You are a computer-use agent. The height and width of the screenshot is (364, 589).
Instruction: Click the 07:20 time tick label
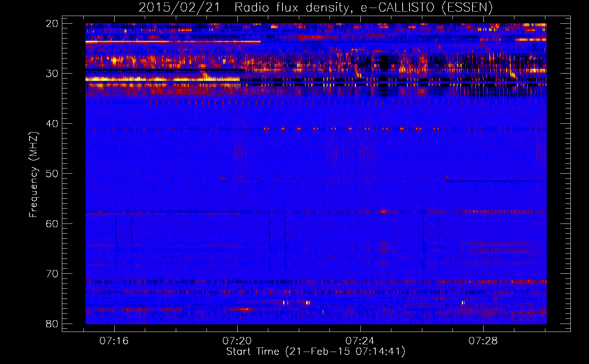coord(237,341)
